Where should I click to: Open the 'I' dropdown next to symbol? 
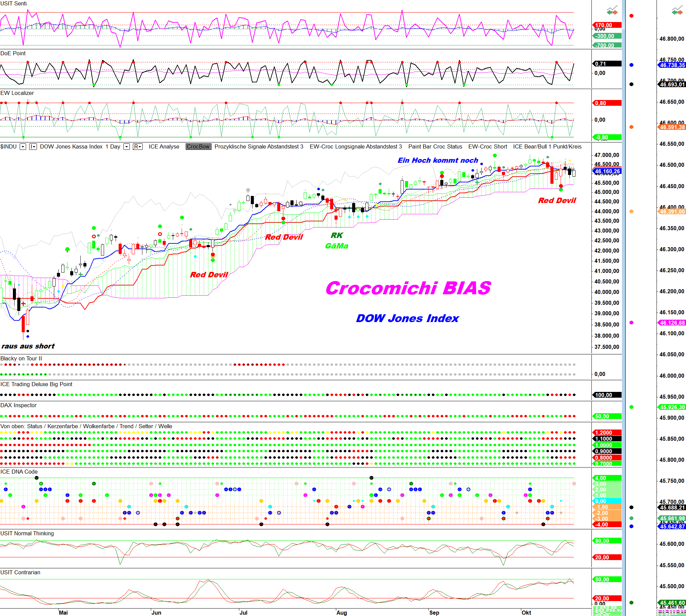click(33, 147)
